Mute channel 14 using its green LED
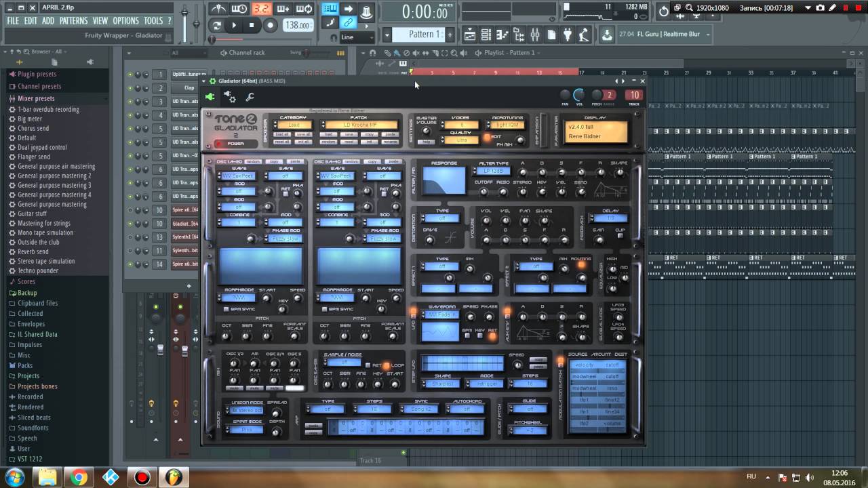Screen dimensions: 868x488 130,264
